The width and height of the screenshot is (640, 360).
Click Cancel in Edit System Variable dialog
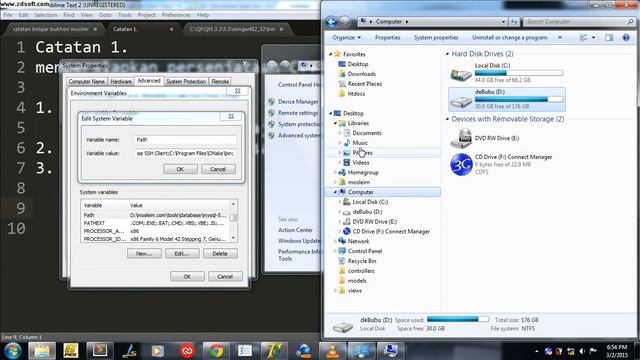tap(218, 169)
